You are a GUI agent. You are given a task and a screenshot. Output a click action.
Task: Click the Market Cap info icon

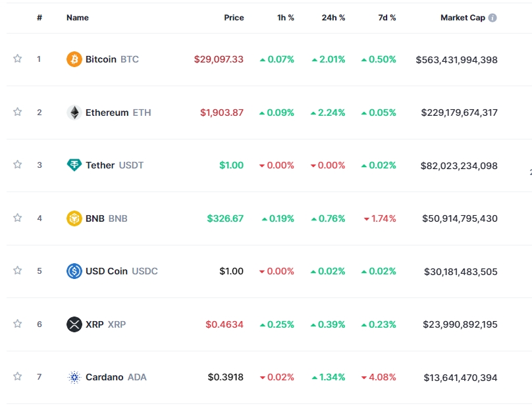click(x=492, y=18)
